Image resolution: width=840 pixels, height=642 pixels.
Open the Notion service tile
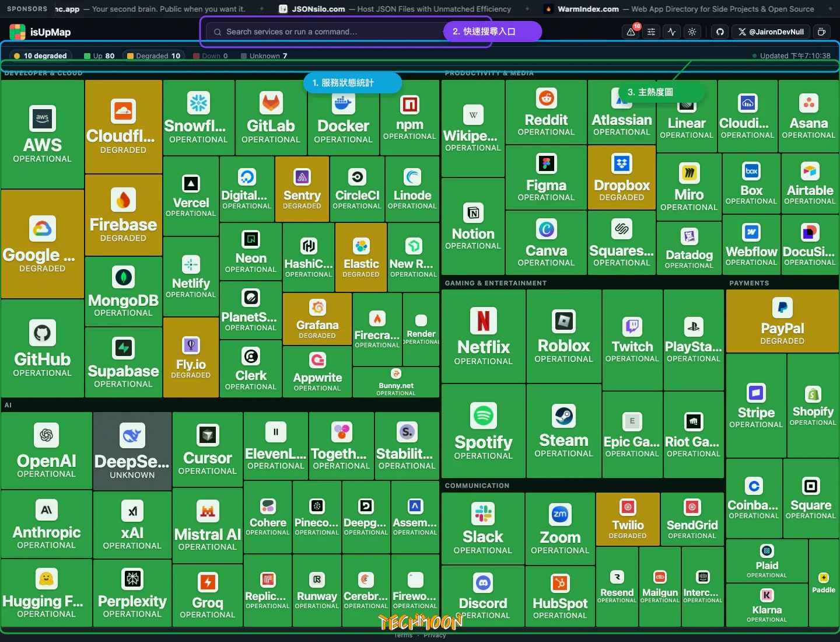pyautogui.click(x=473, y=226)
